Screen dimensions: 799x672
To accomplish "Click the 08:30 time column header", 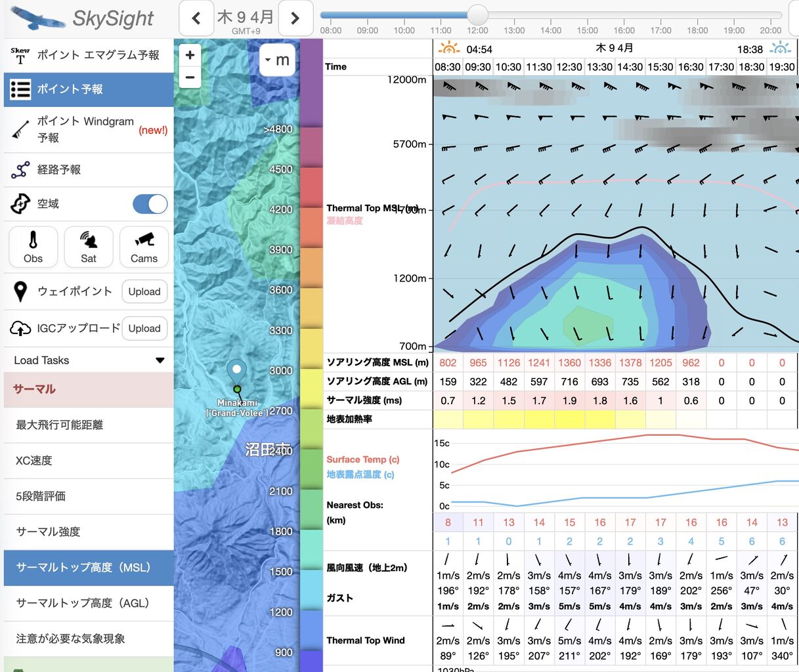I will coord(448,67).
